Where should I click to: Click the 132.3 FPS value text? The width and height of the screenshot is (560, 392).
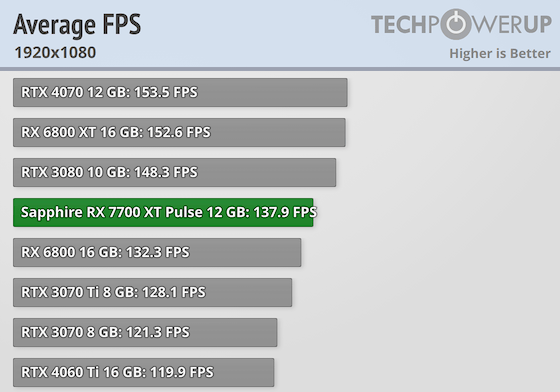[x=158, y=252]
